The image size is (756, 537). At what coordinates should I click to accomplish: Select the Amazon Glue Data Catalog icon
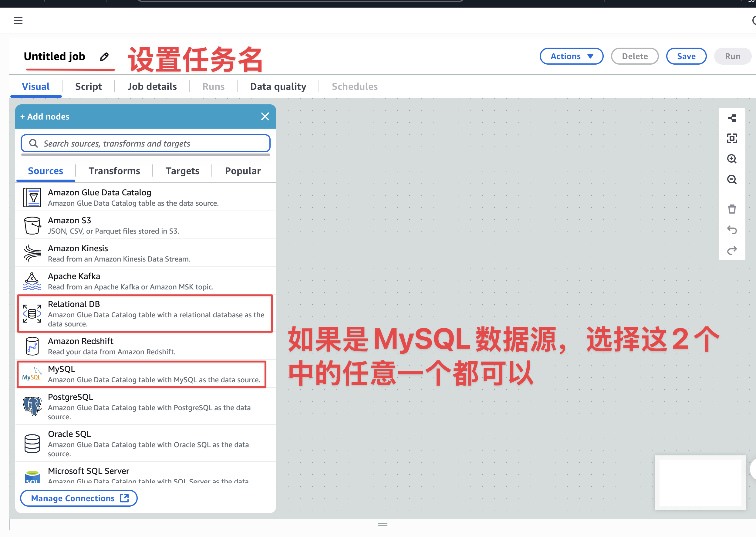coord(32,198)
